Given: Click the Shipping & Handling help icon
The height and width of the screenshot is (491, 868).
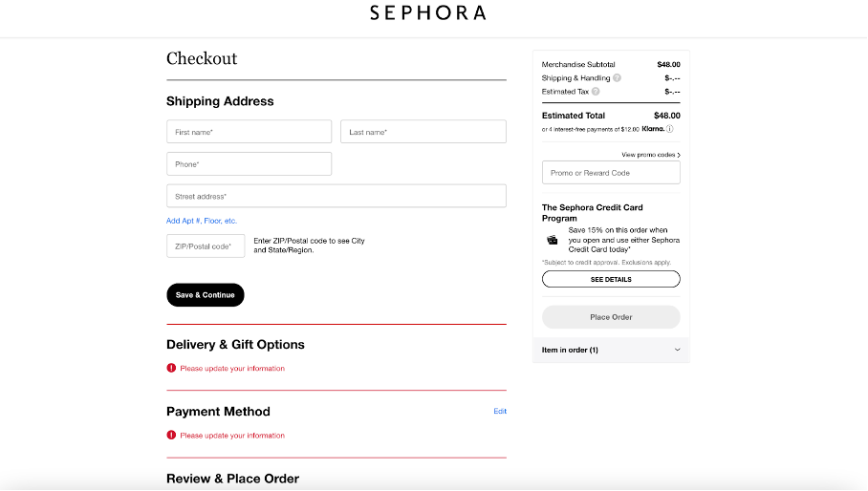Looking at the screenshot, I should (617, 78).
